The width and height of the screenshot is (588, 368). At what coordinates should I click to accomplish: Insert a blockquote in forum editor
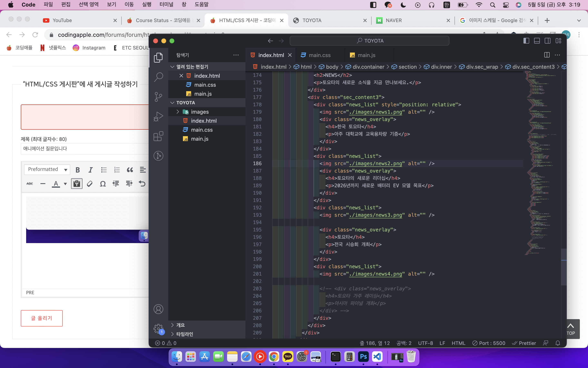(x=130, y=170)
